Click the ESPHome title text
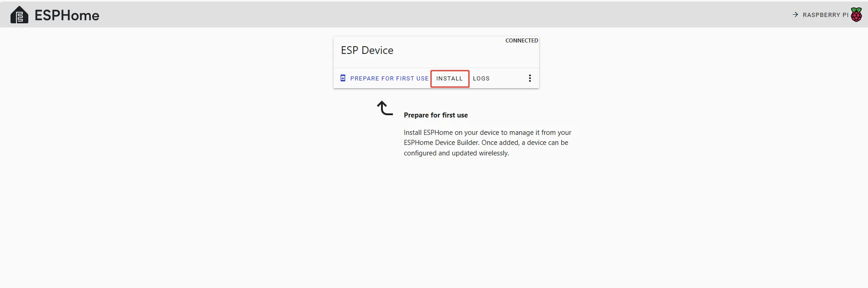 [67, 16]
